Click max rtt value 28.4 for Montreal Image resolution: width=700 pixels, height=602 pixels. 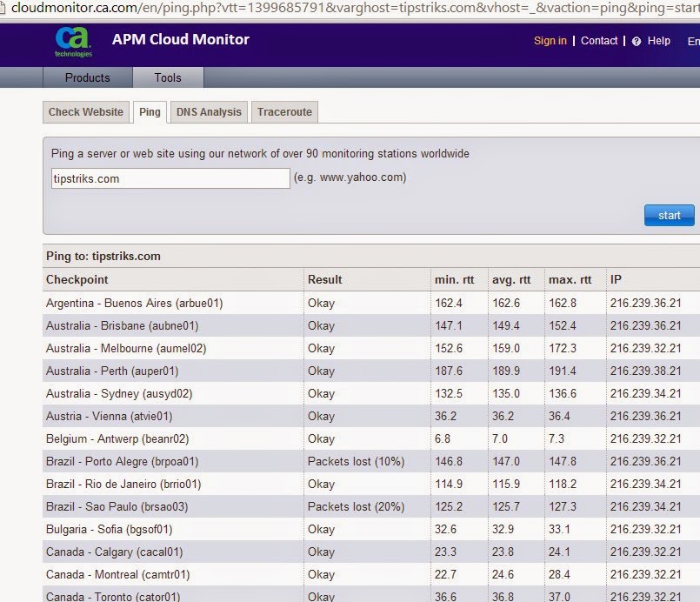(559, 575)
